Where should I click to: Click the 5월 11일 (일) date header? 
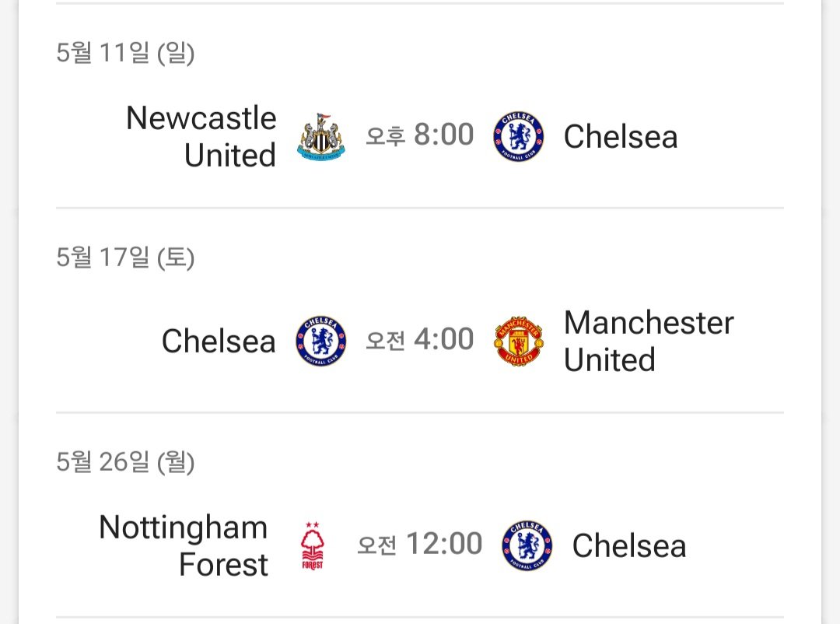(125, 53)
